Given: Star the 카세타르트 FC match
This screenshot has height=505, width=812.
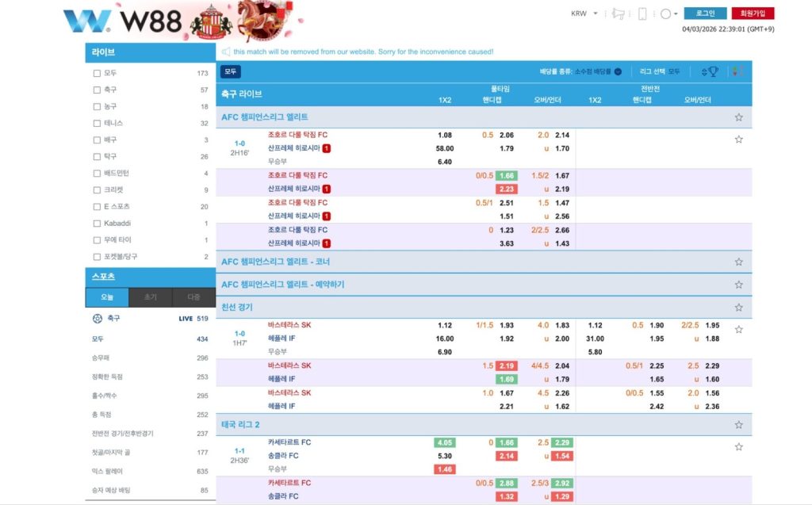Looking at the screenshot, I should coord(739,447).
